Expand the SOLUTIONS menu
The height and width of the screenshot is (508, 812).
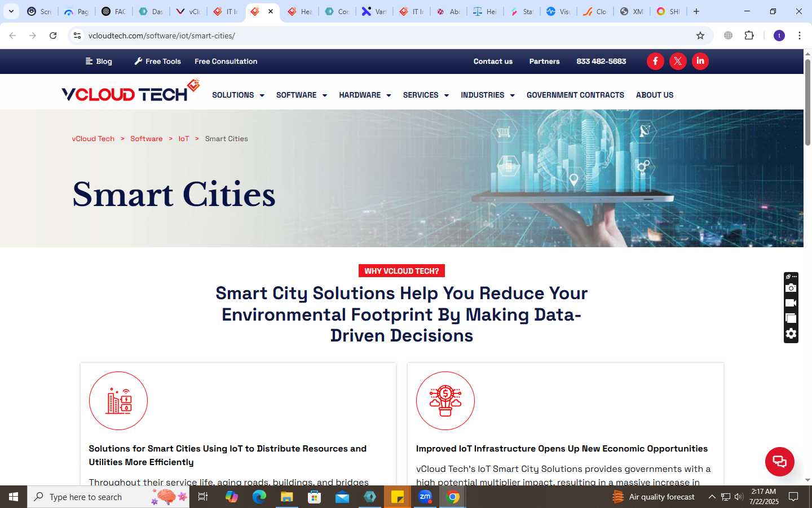[x=238, y=95]
